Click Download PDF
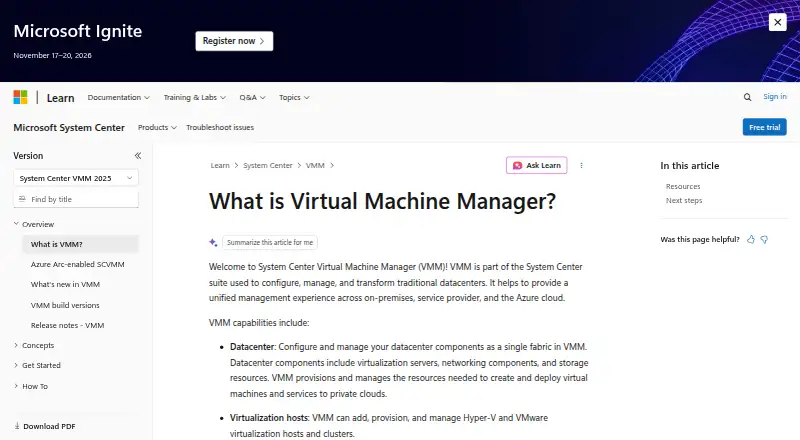The width and height of the screenshot is (800, 440). pyautogui.click(x=44, y=426)
